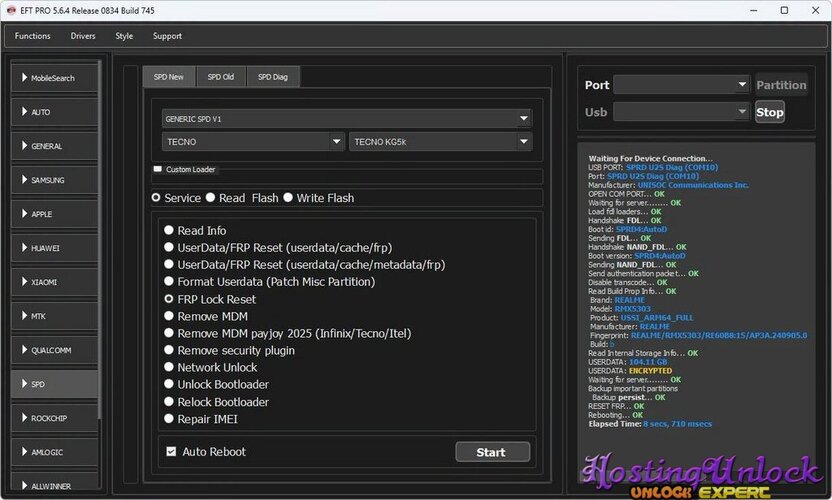The image size is (832, 500).
Task: Open the Drivers menu
Action: (x=83, y=36)
